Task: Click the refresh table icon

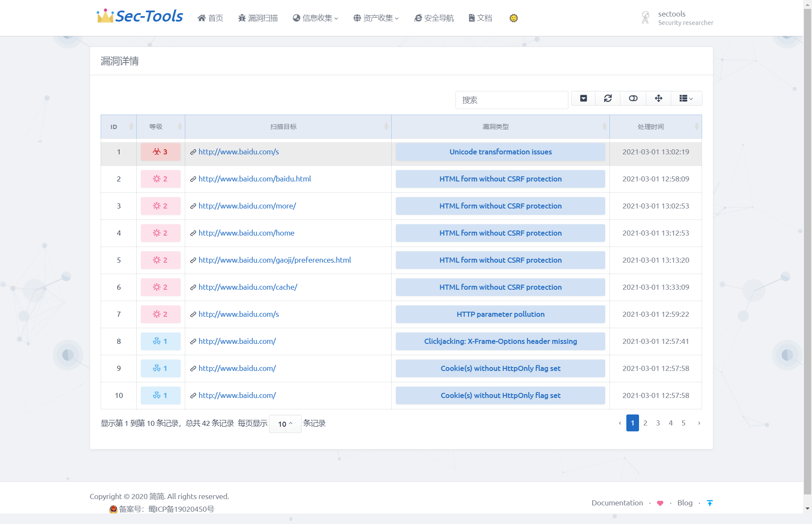Action: (x=608, y=99)
